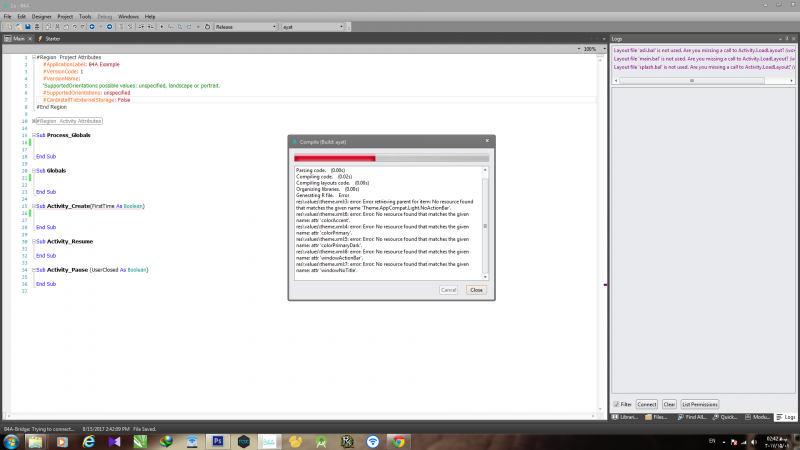Switch to the Starter tab
800x450 pixels.
coord(49,39)
